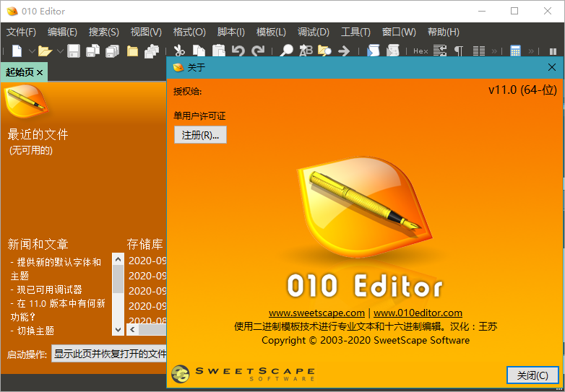The image size is (565, 392).
Task: Open the www.sweetscape.com link
Action: pos(316,313)
